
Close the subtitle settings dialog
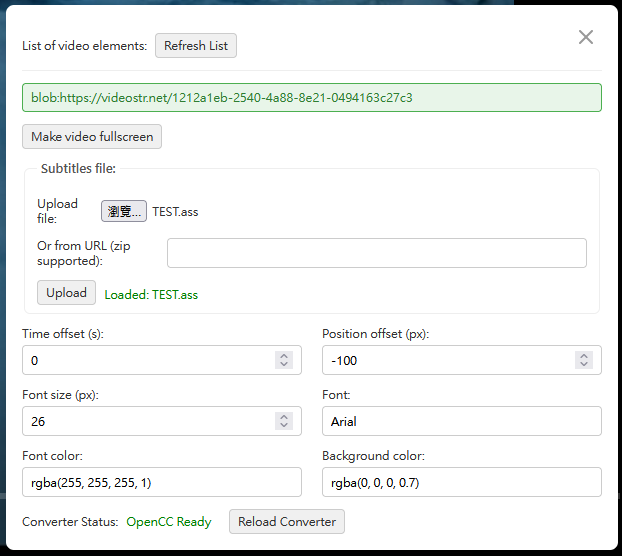coord(586,37)
